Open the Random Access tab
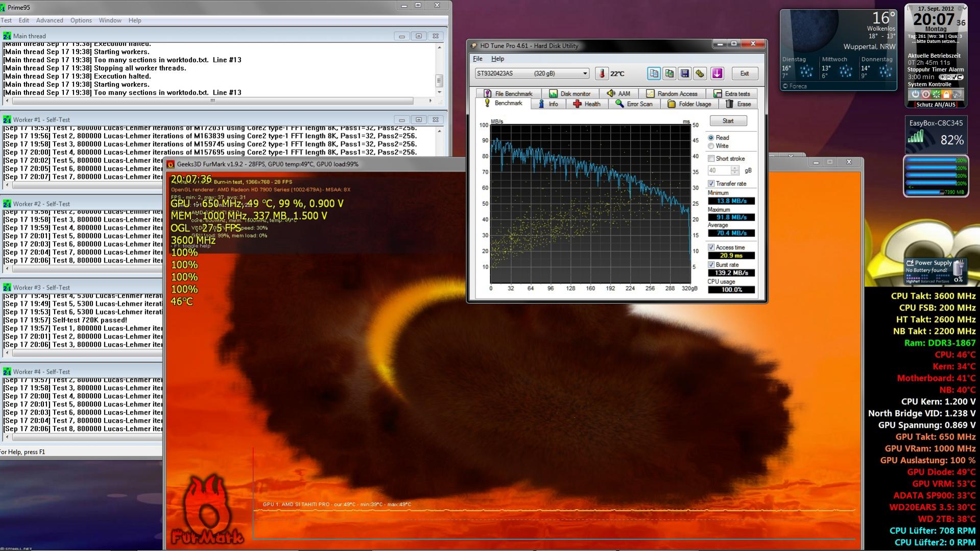The image size is (980, 551). (x=672, y=94)
